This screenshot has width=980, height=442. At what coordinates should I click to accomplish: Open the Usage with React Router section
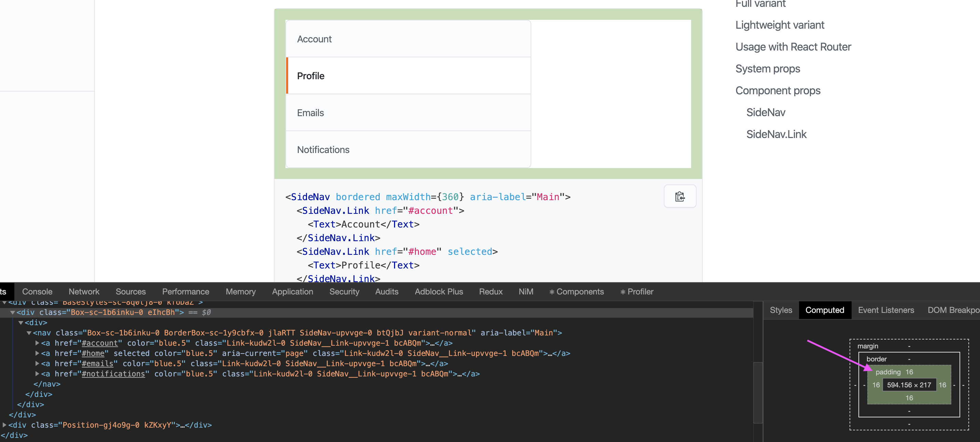(x=793, y=46)
